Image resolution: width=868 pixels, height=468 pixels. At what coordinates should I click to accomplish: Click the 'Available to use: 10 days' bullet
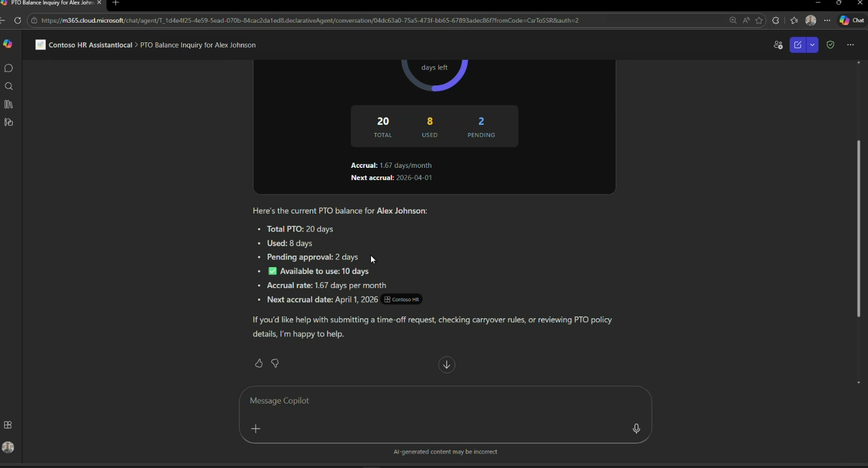tap(318, 271)
